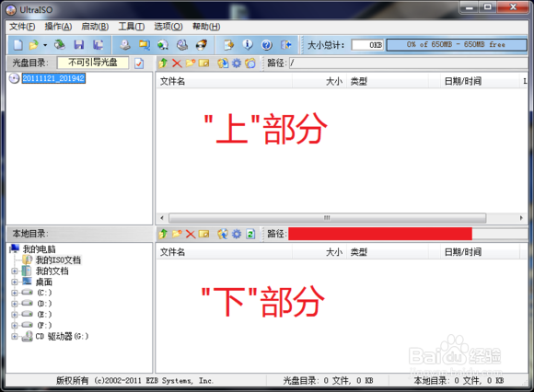The width and height of the screenshot is (534, 392).
Task: Open the 启动(B) menu
Action: 95,27
